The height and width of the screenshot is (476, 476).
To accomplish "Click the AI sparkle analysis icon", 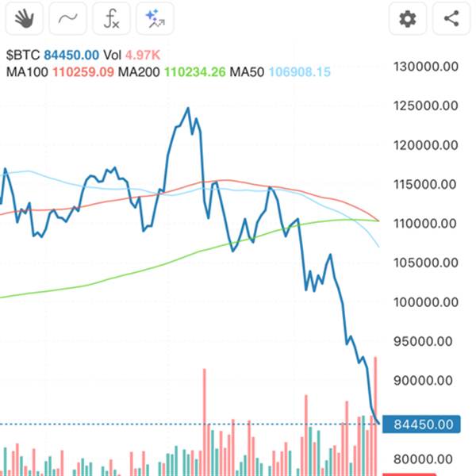I will tap(155, 19).
